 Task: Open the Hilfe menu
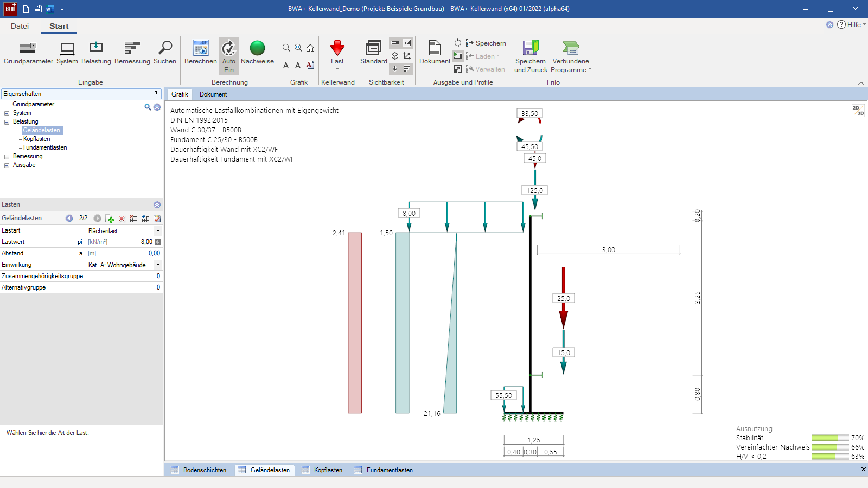[851, 24]
